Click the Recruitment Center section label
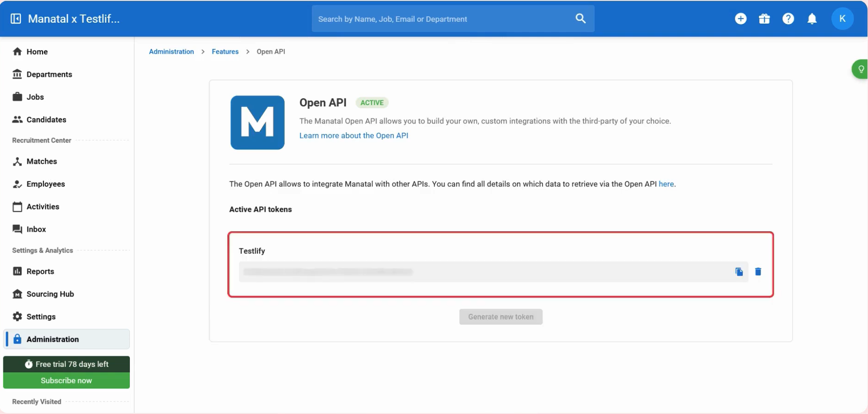This screenshot has width=868, height=414. [42, 141]
